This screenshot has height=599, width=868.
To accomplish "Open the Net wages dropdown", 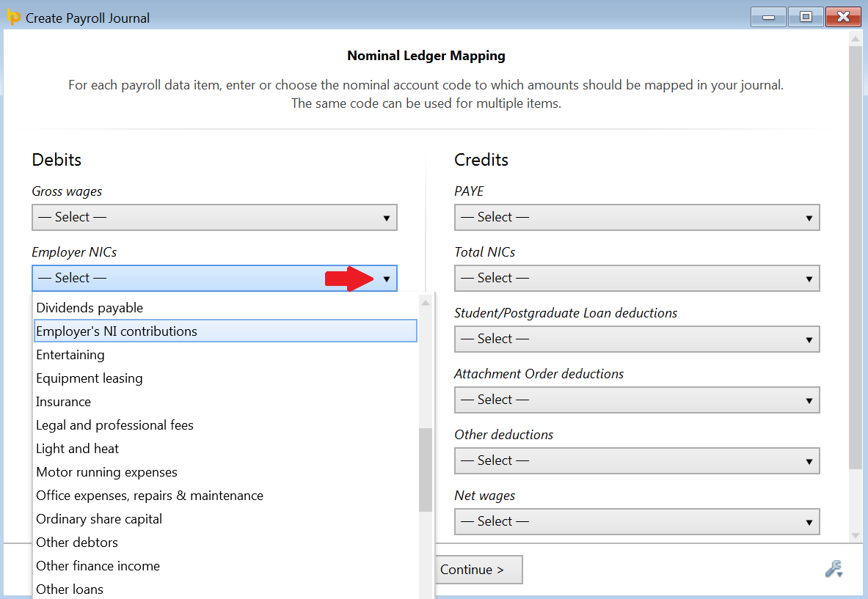I will (637, 521).
